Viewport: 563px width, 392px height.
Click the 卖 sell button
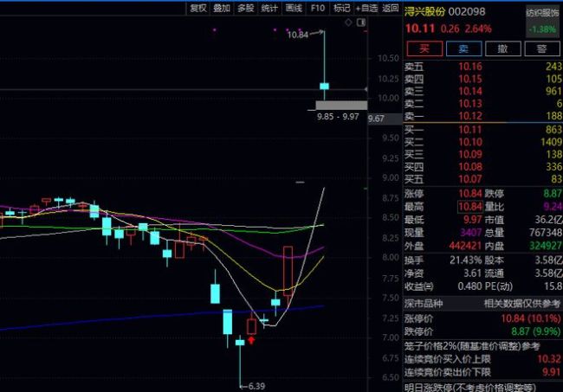click(x=463, y=49)
